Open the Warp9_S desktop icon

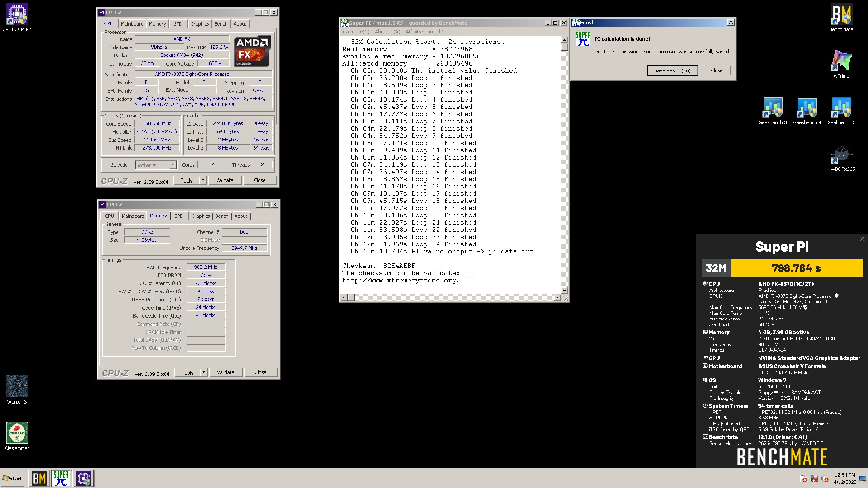[x=17, y=390]
